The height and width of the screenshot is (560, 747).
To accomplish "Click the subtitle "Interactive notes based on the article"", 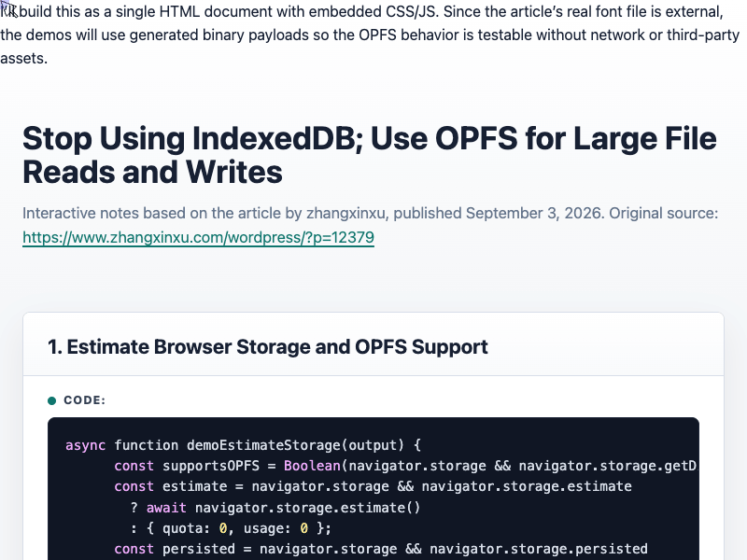I will (370, 213).
